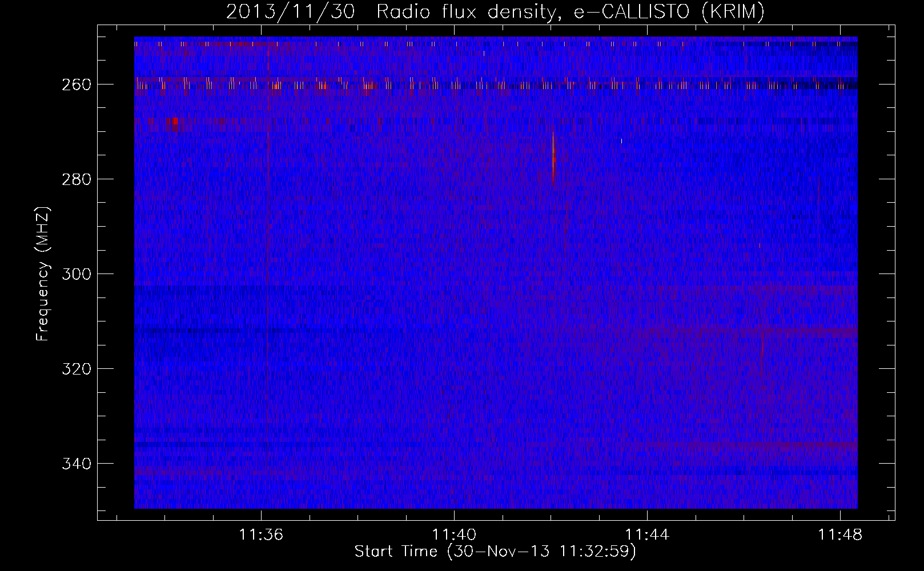Click the 340 frequency tick label
Viewport: 924px width, 571px height.
pos(77,464)
